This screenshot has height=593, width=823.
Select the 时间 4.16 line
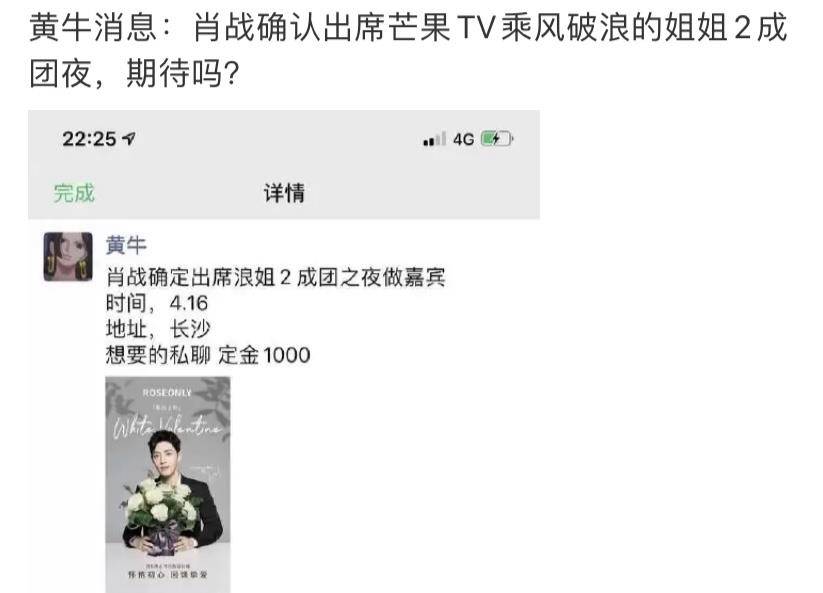click(x=156, y=303)
